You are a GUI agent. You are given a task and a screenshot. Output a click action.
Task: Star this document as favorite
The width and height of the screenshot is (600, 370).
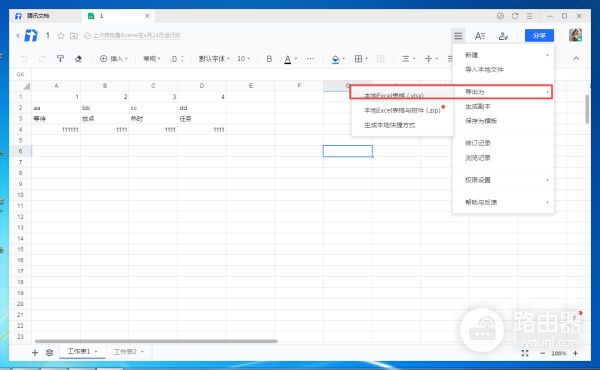(60, 36)
